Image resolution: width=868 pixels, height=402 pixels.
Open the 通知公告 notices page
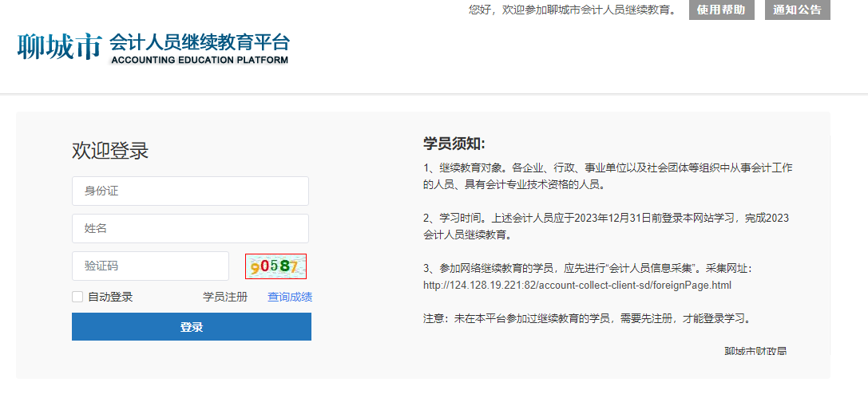797,10
